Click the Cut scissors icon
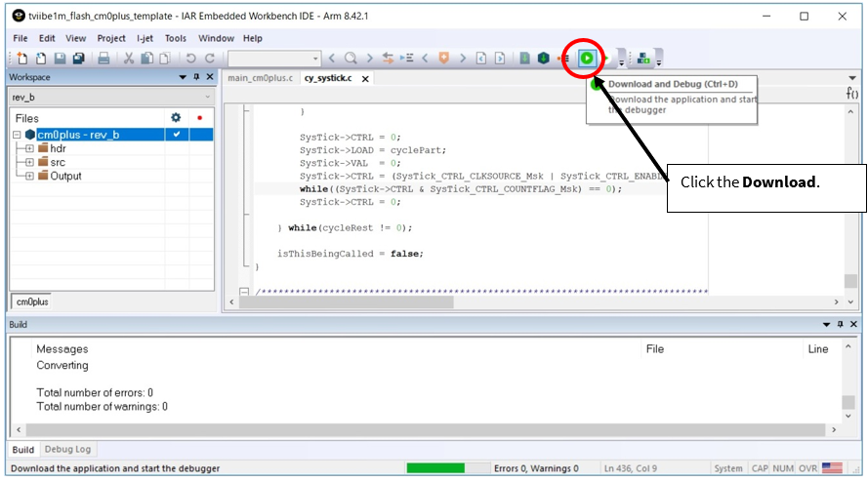Image resolution: width=868 pixels, height=482 pixels. pos(129,59)
